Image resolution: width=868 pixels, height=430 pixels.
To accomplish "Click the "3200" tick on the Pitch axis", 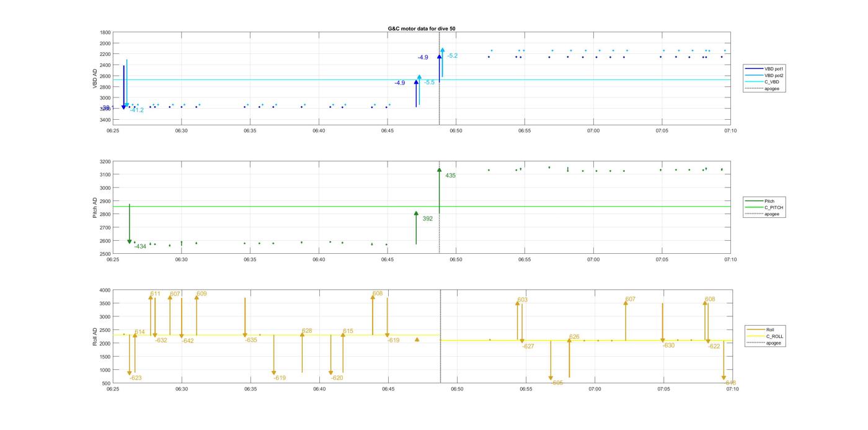I will pos(105,162).
